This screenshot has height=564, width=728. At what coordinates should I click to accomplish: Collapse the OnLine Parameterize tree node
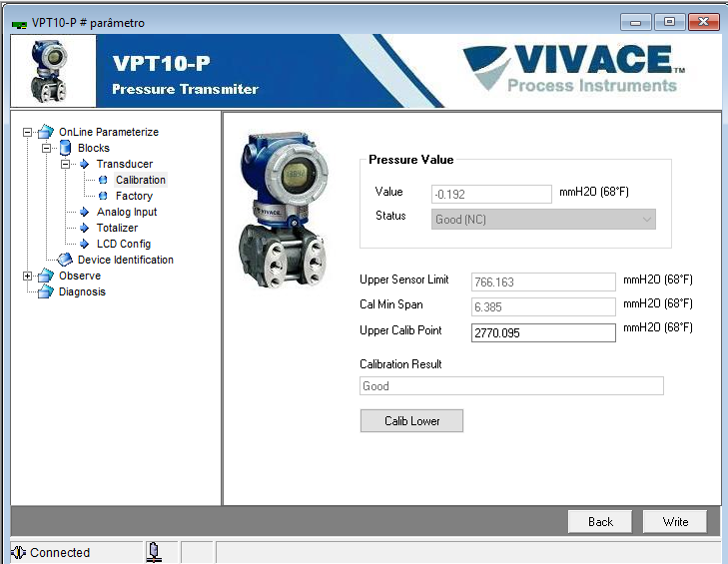[x=27, y=133]
